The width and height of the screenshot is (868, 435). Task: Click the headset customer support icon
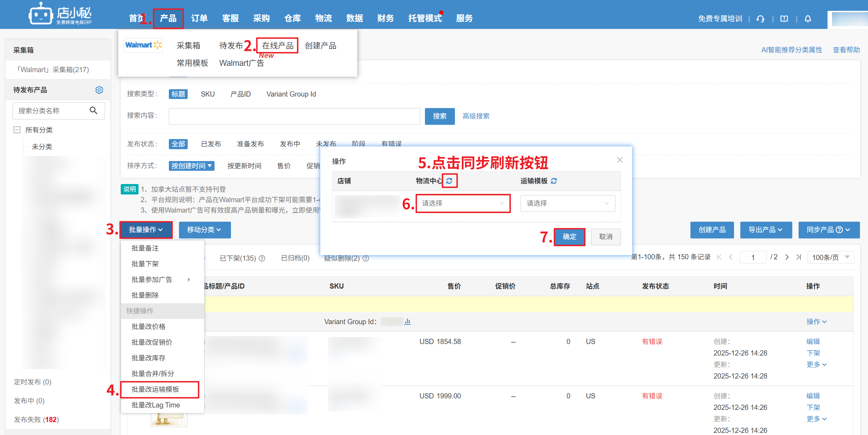coord(761,19)
